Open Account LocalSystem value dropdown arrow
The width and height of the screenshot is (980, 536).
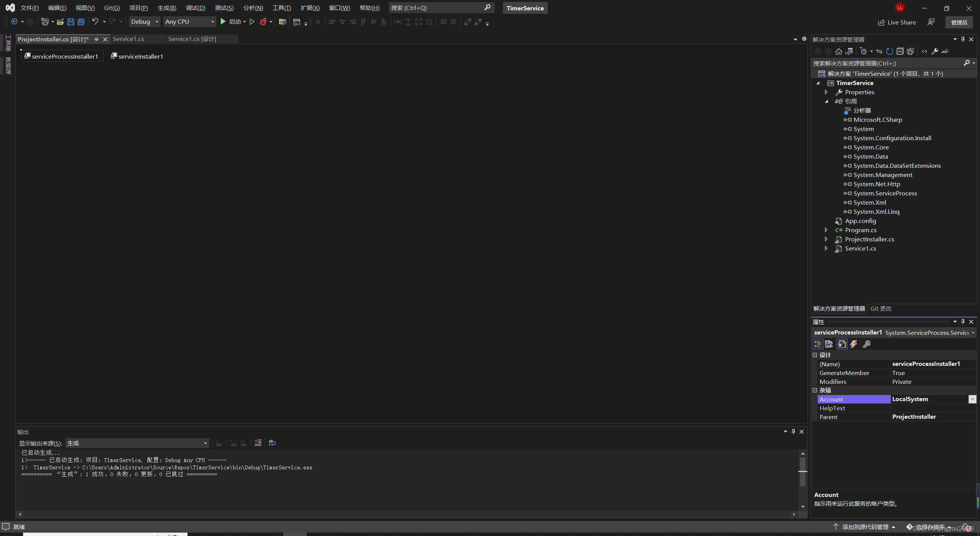tap(972, 399)
